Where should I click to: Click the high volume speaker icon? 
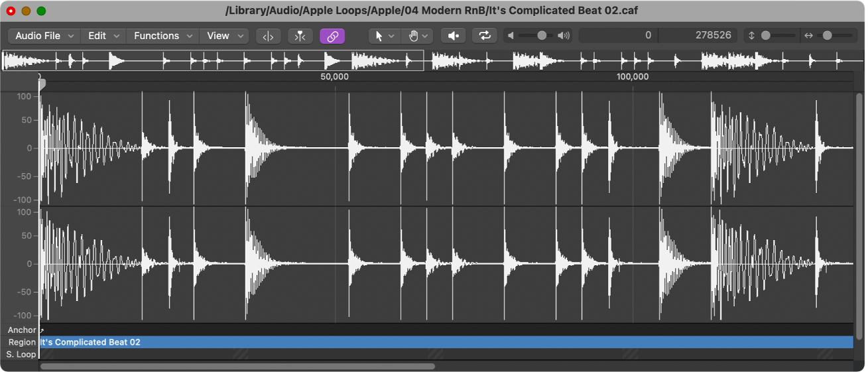coord(564,36)
